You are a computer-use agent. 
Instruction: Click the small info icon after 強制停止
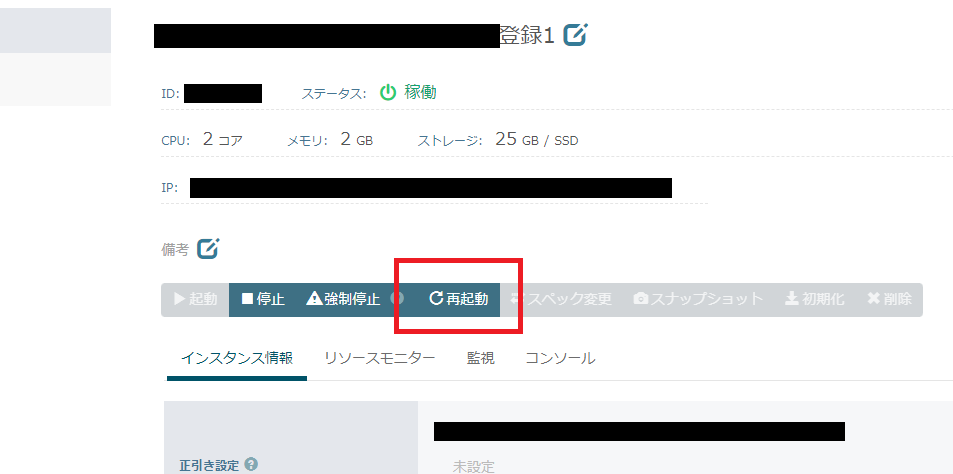(397, 299)
